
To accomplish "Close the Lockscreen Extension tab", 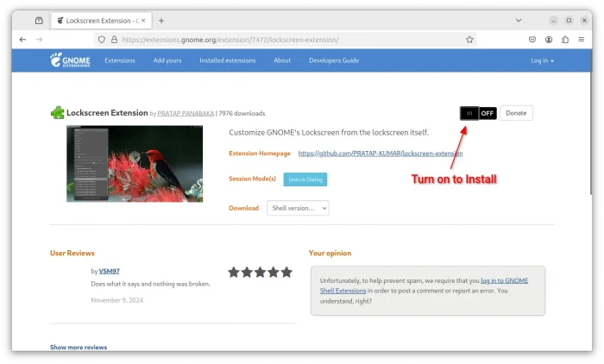I will pyautogui.click(x=143, y=21).
